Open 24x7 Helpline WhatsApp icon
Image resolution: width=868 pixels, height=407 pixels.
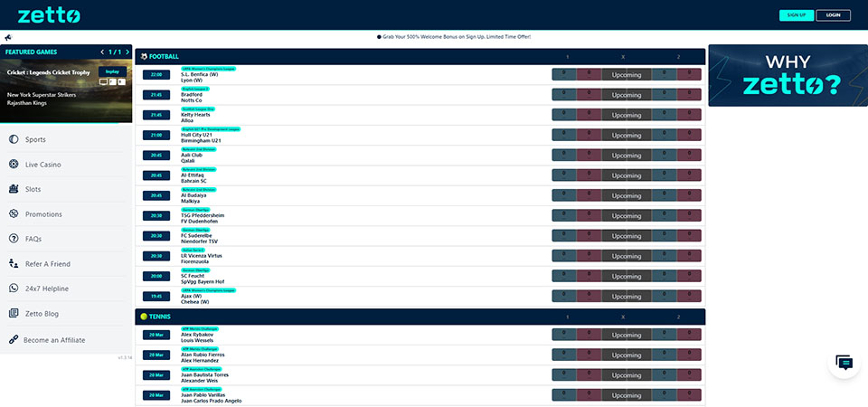click(14, 289)
